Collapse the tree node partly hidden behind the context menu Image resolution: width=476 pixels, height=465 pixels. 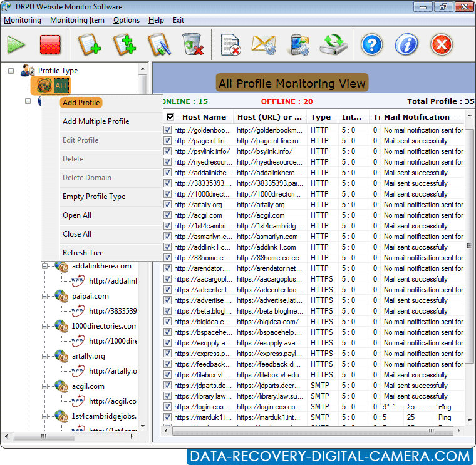[28, 101]
